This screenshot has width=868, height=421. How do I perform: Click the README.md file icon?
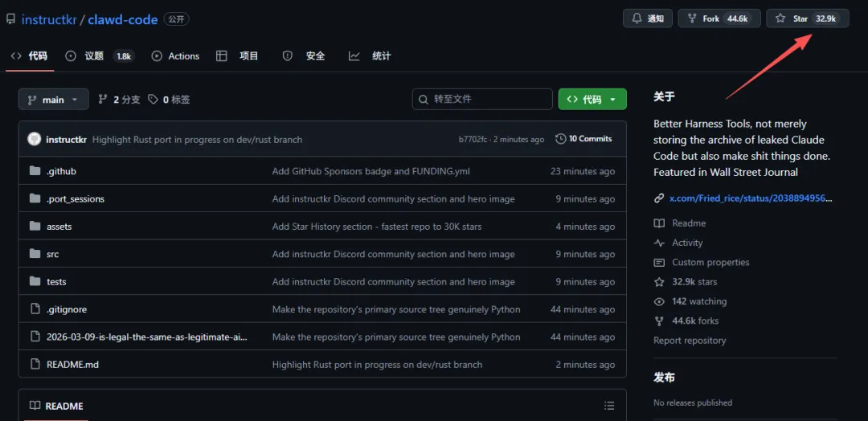point(35,364)
